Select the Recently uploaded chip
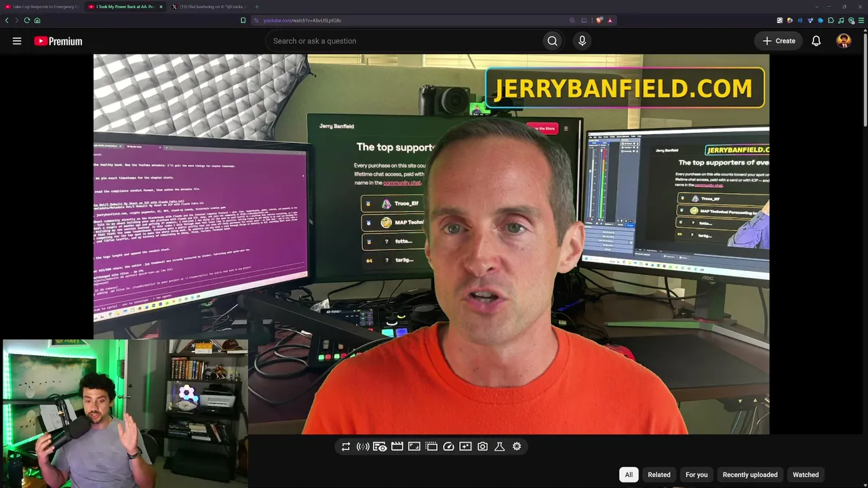The image size is (868, 488). [750, 474]
